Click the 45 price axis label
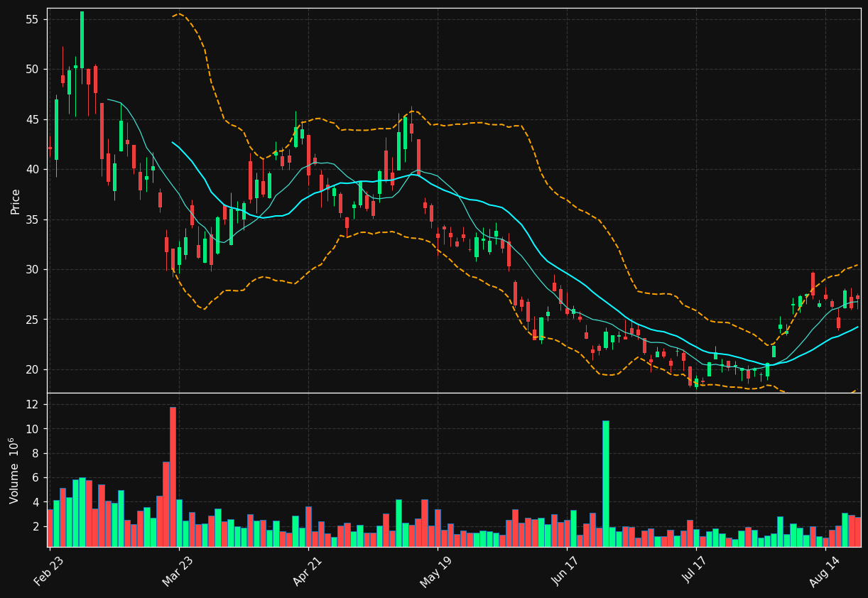Image resolution: width=868 pixels, height=598 pixels. [33, 119]
